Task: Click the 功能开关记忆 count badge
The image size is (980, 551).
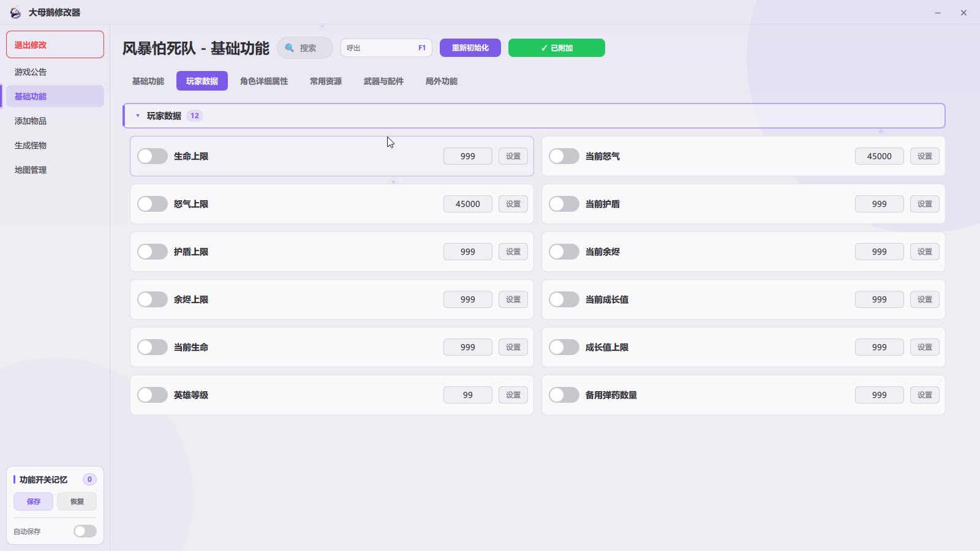Action: pos(89,479)
